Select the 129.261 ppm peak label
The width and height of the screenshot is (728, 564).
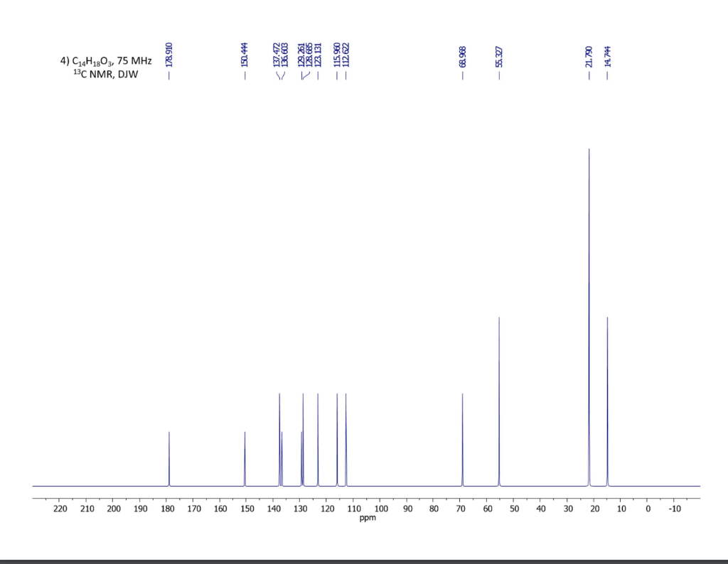coord(301,55)
